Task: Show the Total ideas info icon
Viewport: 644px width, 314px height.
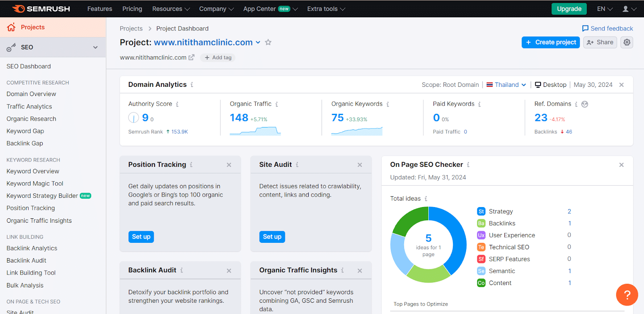Action: click(426, 199)
